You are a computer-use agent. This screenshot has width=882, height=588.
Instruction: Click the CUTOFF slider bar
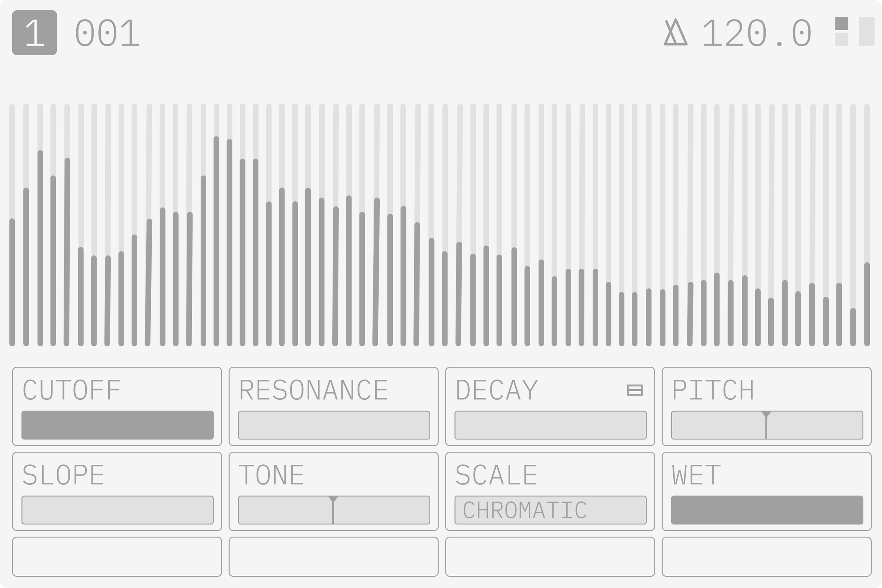[x=118, y=425]
